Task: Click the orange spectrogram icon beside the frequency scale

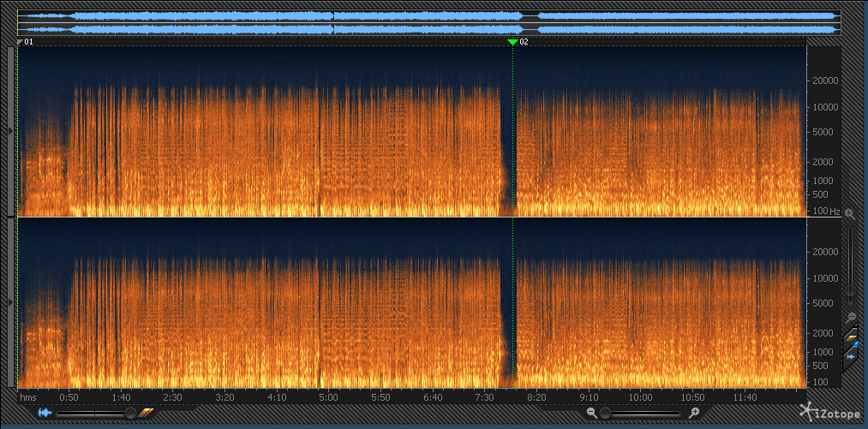Action: [850, 336]
